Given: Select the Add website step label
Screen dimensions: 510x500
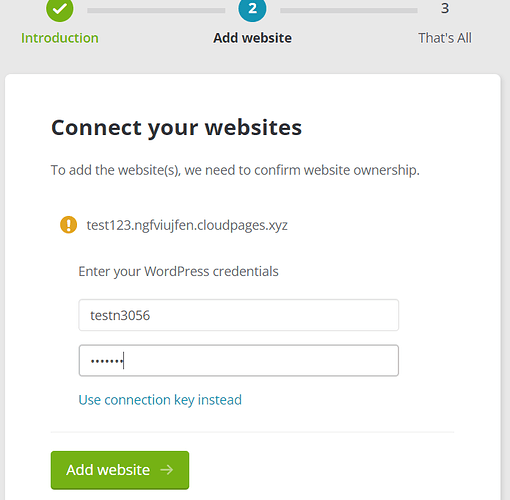Looking at the screenshot, I should 252,38.
